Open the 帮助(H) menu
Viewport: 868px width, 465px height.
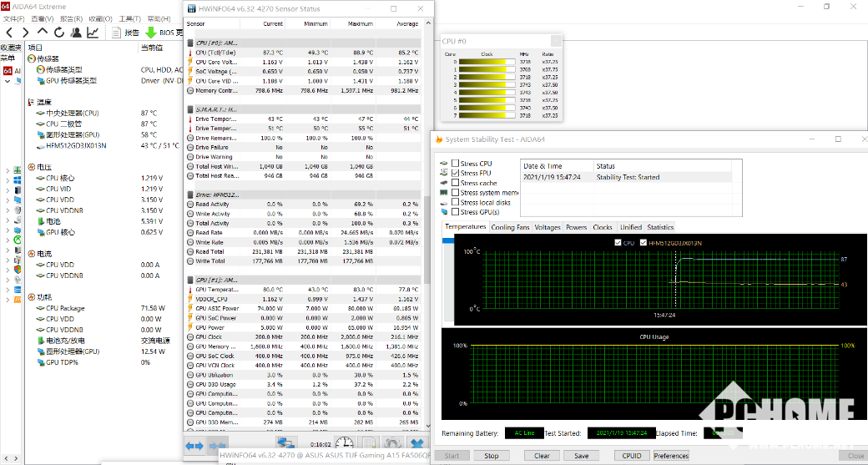(x=159, y=19)
